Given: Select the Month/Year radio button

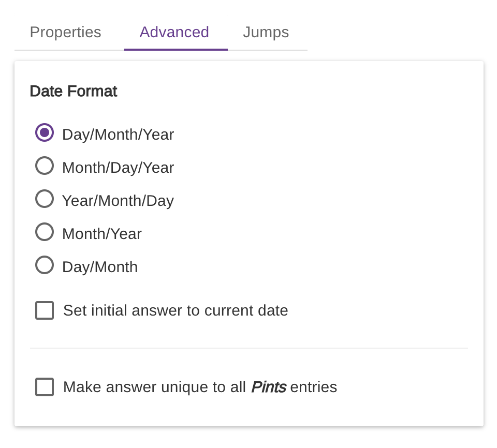Looking at the screenshot, I should [45, 232].
